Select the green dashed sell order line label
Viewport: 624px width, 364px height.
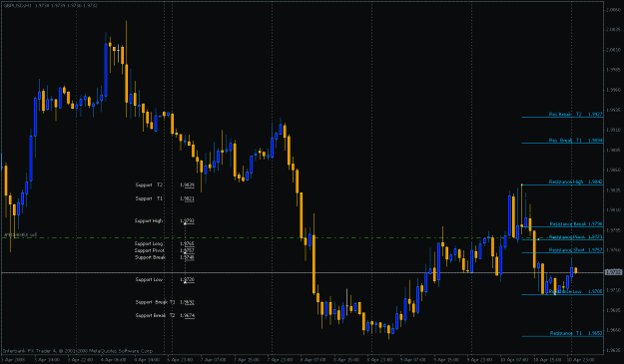(20, 234)
